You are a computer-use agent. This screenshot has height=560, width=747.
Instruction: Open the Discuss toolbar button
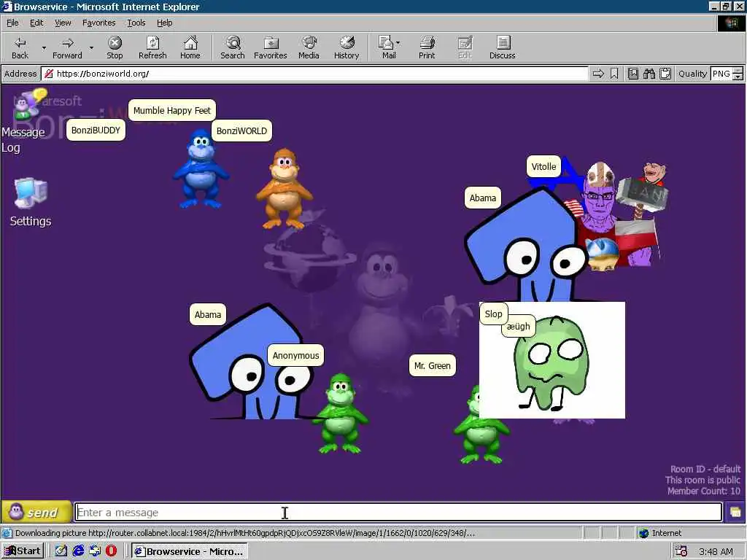point(502,47)
